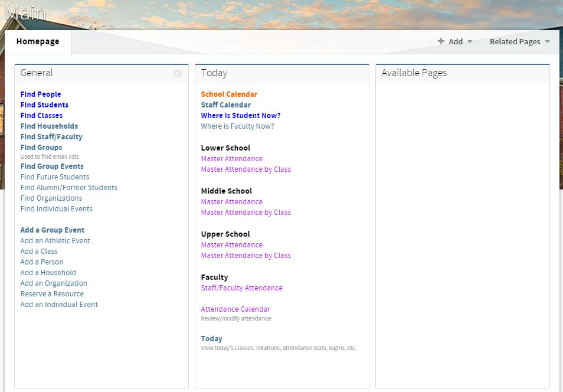The image size is (563, 392).
Task: Click Add a Group Event
Action: (52, 230)
